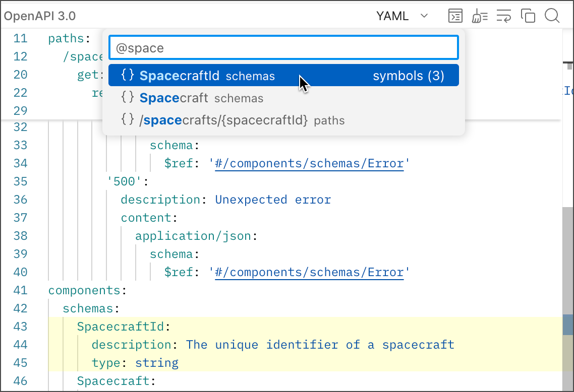This screenshot has width=574, height=392.
Task: Click 'schema:' key on line 39
Action: coord(175,254)
